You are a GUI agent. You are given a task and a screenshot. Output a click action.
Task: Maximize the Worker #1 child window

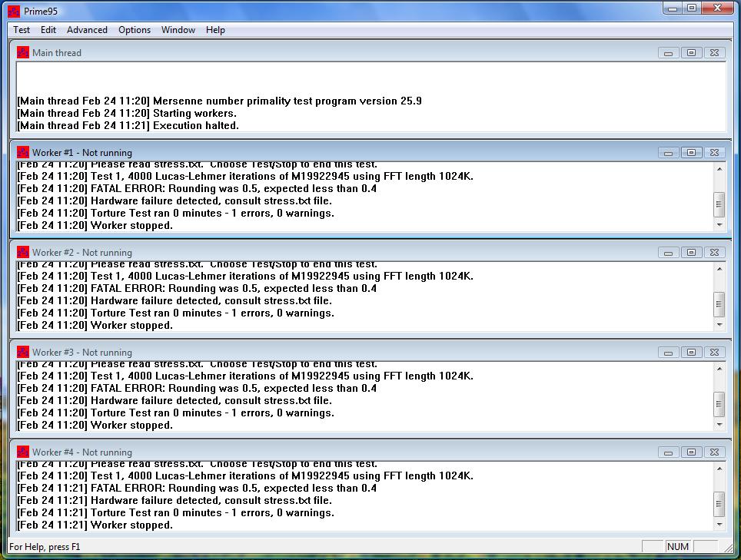(691, 153)
